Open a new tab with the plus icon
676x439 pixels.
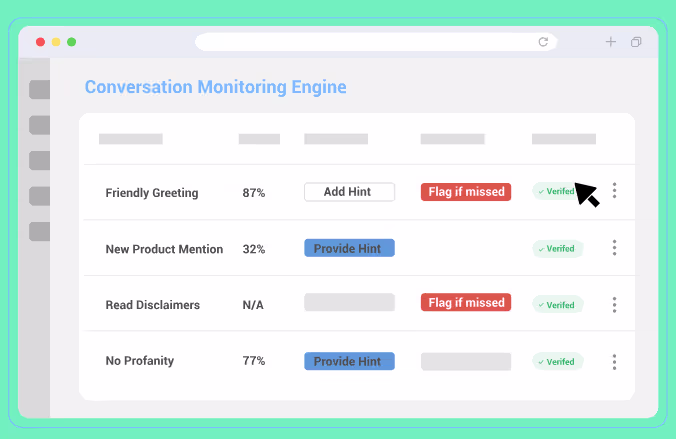click(610, 42)
